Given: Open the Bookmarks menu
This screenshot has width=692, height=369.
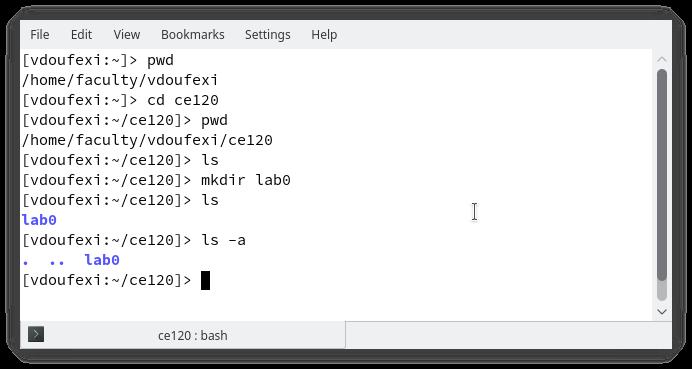Looking at the screenshot, I should 192,34.
